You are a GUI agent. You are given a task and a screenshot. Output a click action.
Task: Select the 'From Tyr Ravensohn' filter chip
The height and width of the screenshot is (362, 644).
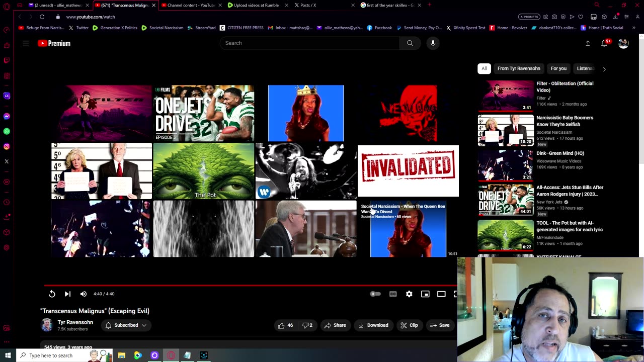point(519,68)
